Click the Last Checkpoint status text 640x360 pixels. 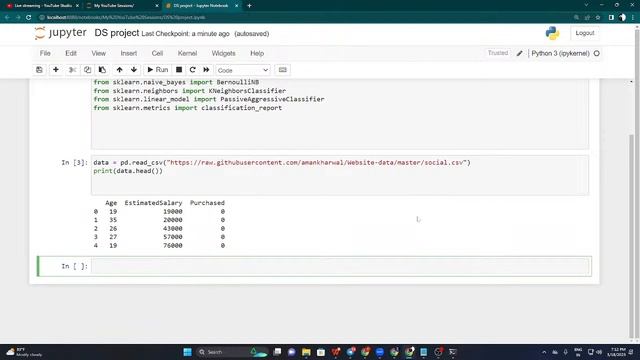pos(185,34)
